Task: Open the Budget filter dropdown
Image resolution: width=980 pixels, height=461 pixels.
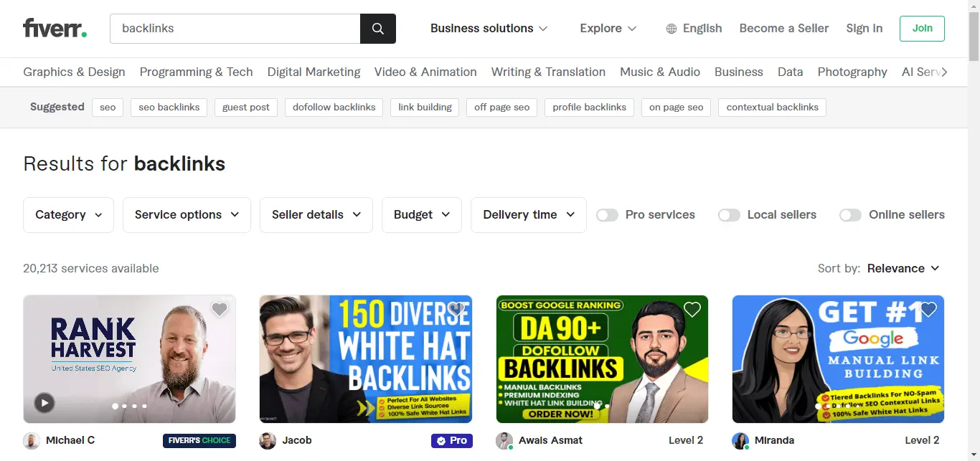Action: 422,215
